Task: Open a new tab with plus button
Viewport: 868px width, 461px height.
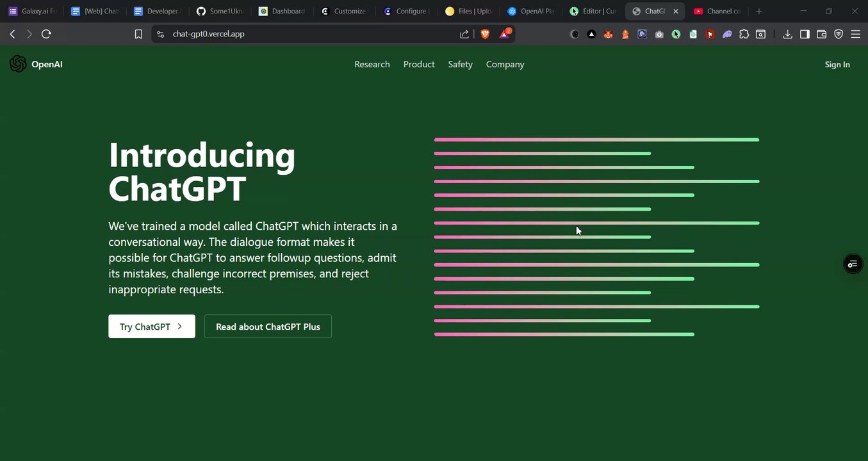Action: pyautogui.click(x=759, y=11)
